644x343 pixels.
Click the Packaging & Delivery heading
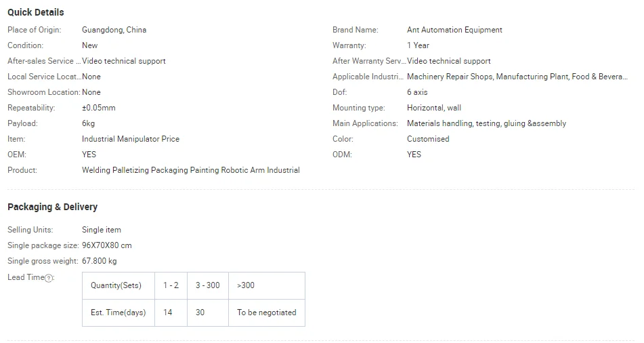point(52,207)
